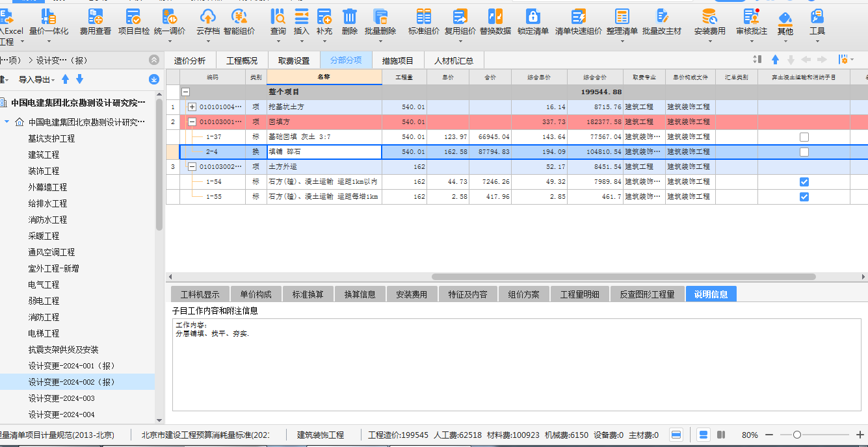Click the 替换数据 replace data icon
Viewport: 868px width, 447px height.
pos(495,18)
